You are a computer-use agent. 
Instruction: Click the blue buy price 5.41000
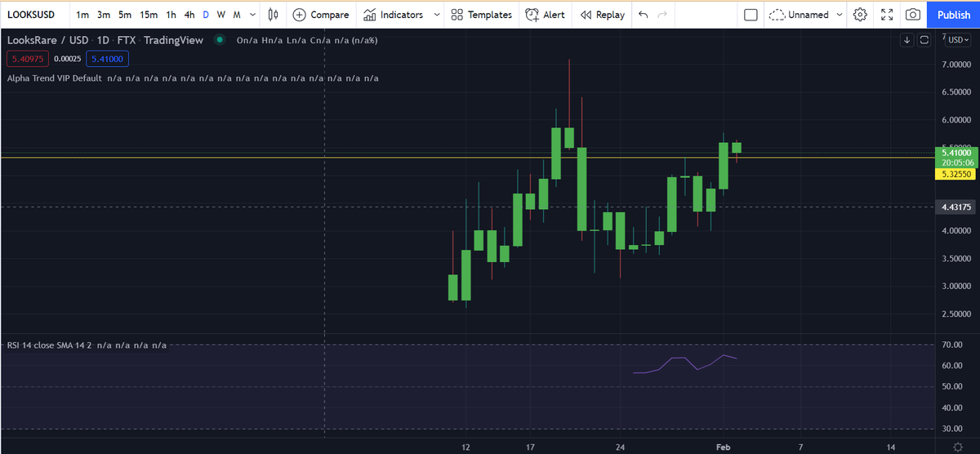pos(107,59)
